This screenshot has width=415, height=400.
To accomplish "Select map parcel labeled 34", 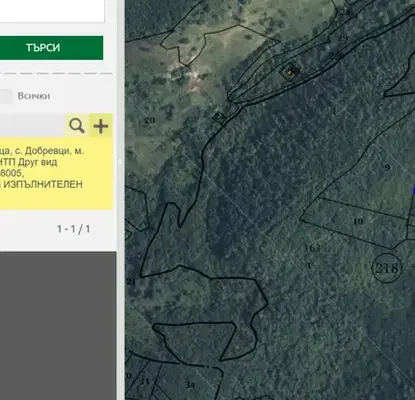I will (x=190, y=385).
